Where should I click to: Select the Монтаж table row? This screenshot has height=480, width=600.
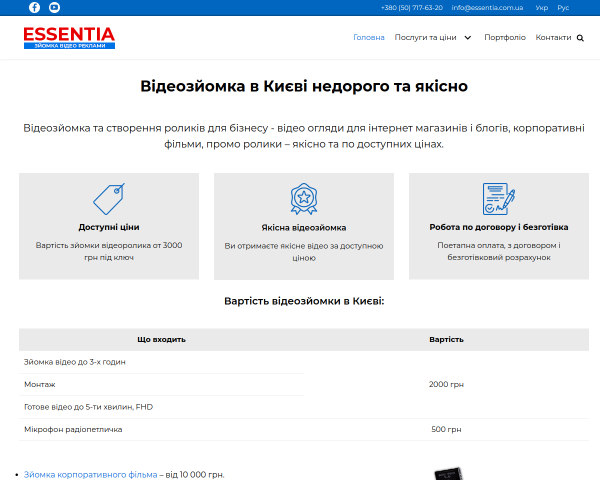tap(161, 384)
